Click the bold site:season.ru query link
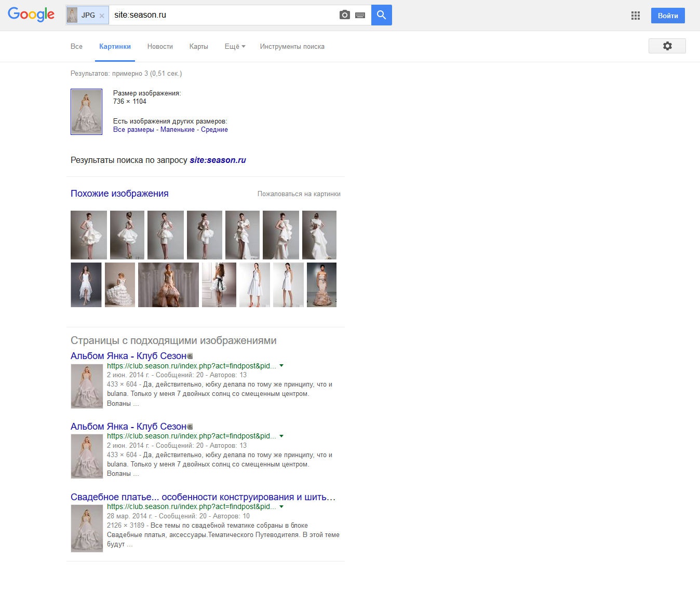Screen dimensions: 700x591 (218, 160)
